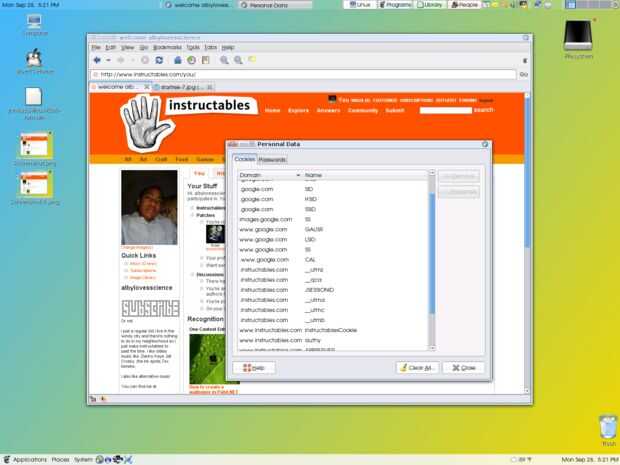The image size is (620, 465).
Task: Click the first Zoom magnifier icon
Action: tap(224, 60)
